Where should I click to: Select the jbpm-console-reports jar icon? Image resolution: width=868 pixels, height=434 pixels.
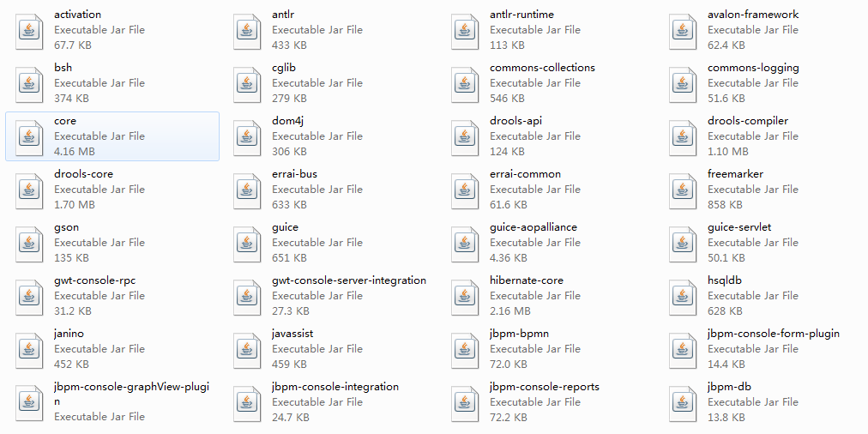[465, 403]
